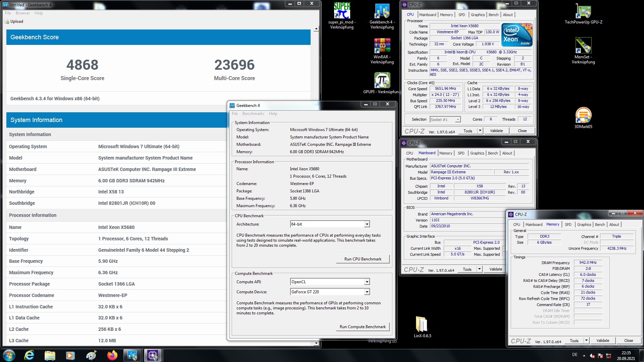Open Paint taskbar icon
Viewport: 644px width, 362px height.
(x=91, y=355)
